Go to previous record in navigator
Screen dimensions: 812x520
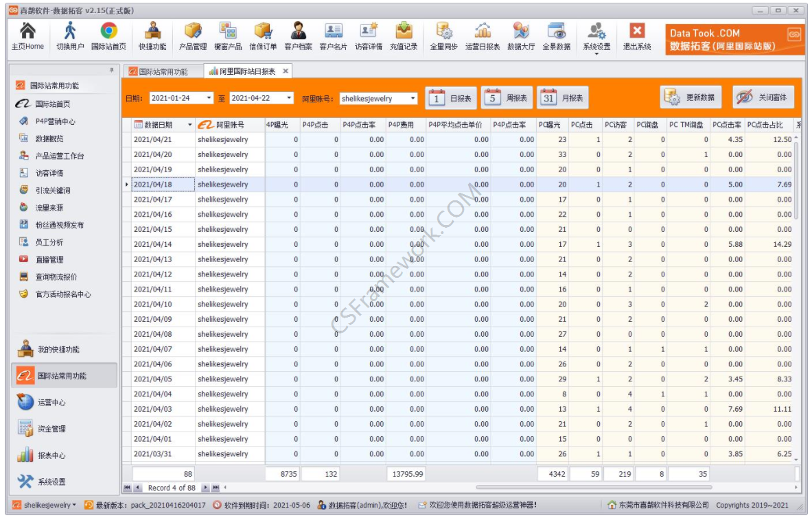click(137, 487)
